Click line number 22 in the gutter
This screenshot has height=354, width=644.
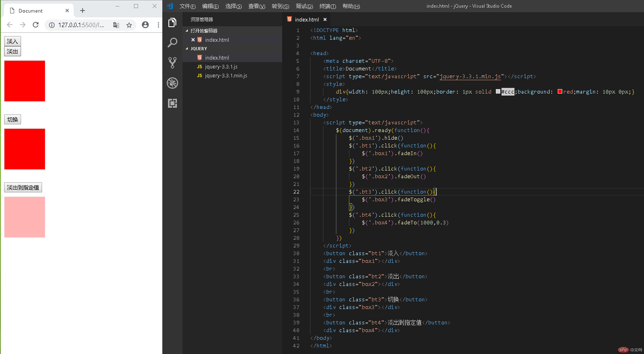[296, 192]
